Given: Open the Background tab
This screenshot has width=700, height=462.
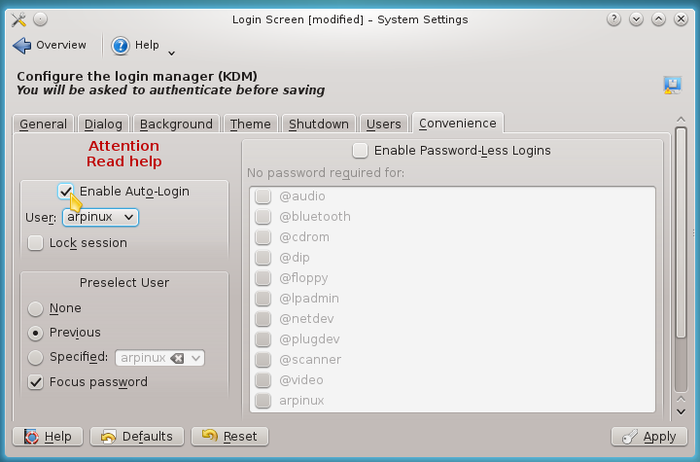Looking at the screenshot, I should 176,124.
